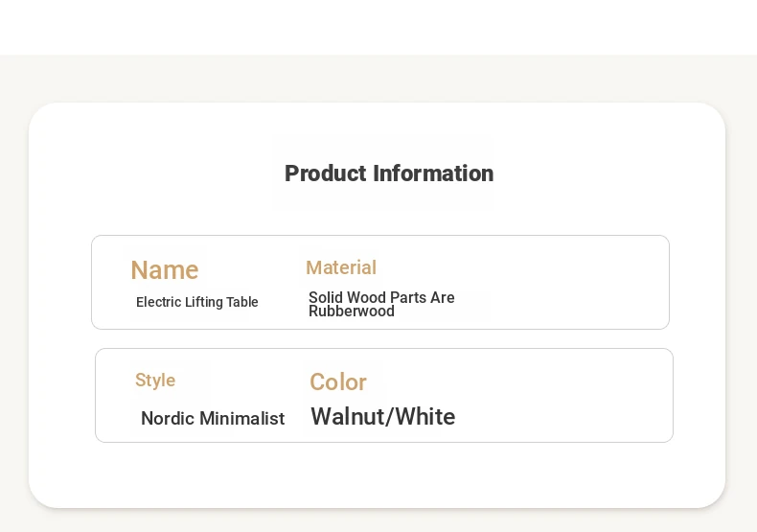Click the Product Information heading
The height and width of the screenshot is (532, 757).
[x=389, y=173]
